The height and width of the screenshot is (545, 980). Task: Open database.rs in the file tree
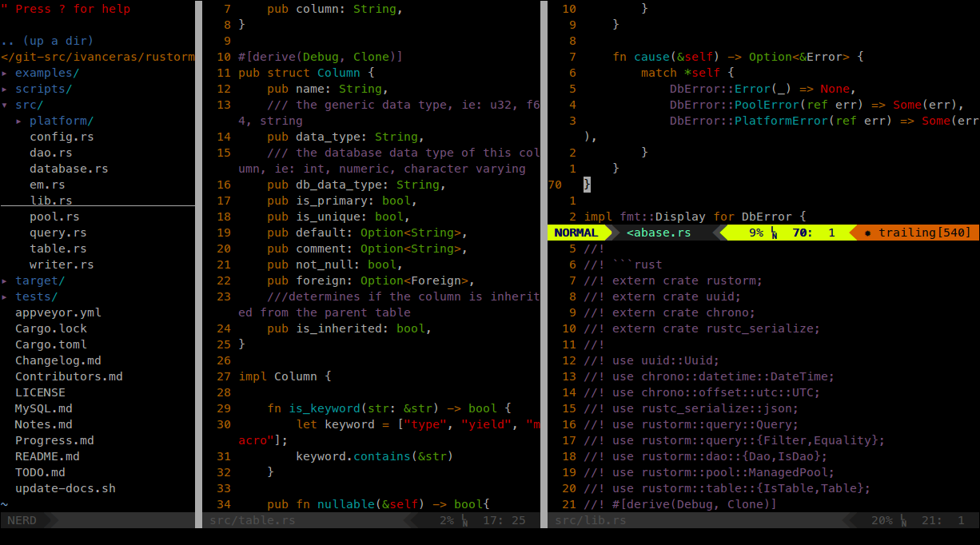point(69,169)
